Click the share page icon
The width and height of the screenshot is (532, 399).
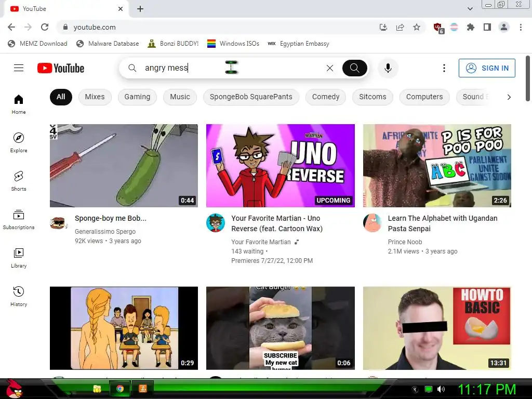pyautogui.click(x=400, y=27)
